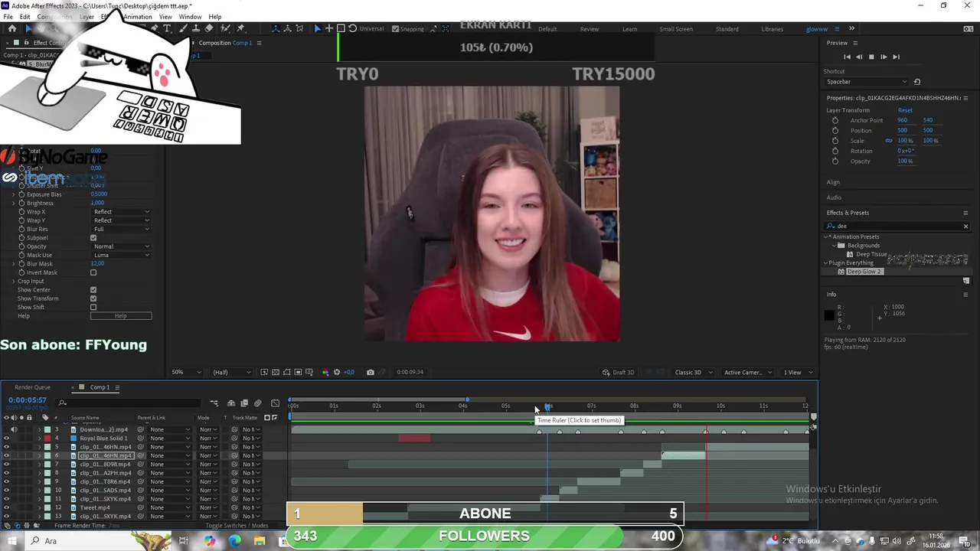Click the Home icon in the toolbar

tap(12, 28)
